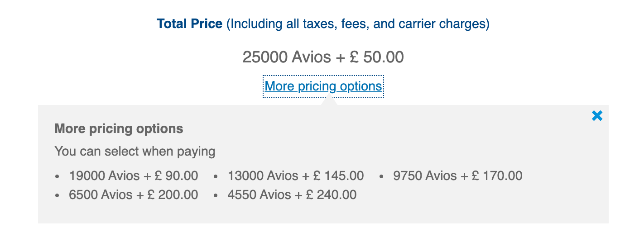
Task: Click the £ 240.00 amount in last option
Action: point(331,195)
